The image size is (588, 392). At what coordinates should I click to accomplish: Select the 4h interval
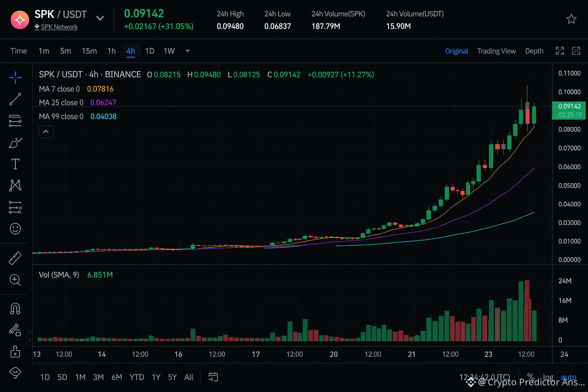[131, 51]
